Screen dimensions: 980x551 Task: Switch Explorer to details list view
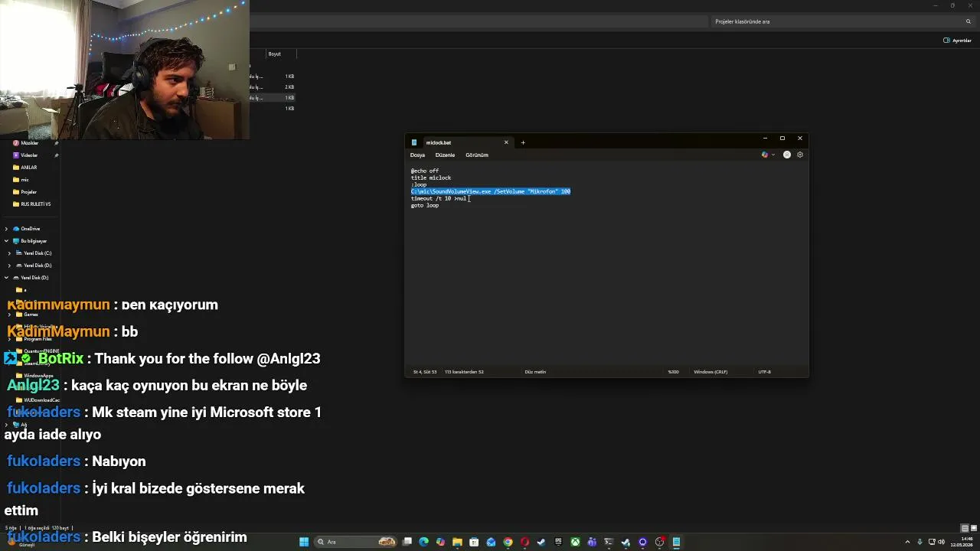coord(965,528)
